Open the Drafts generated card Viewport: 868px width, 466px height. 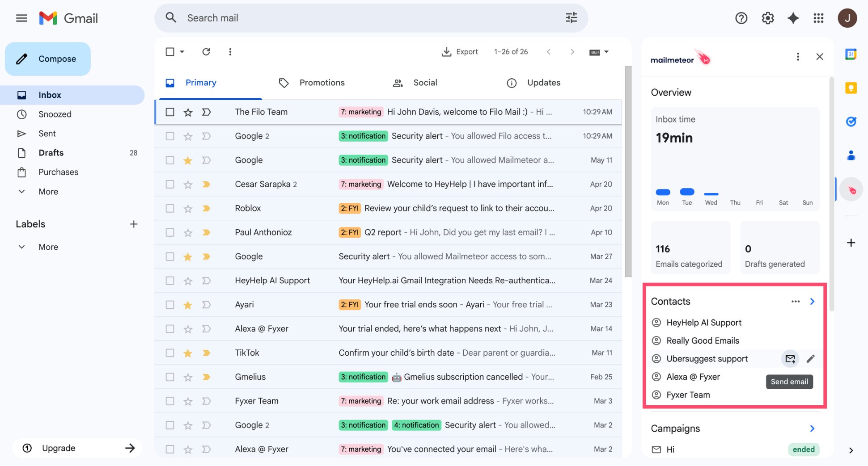point(779,248)
